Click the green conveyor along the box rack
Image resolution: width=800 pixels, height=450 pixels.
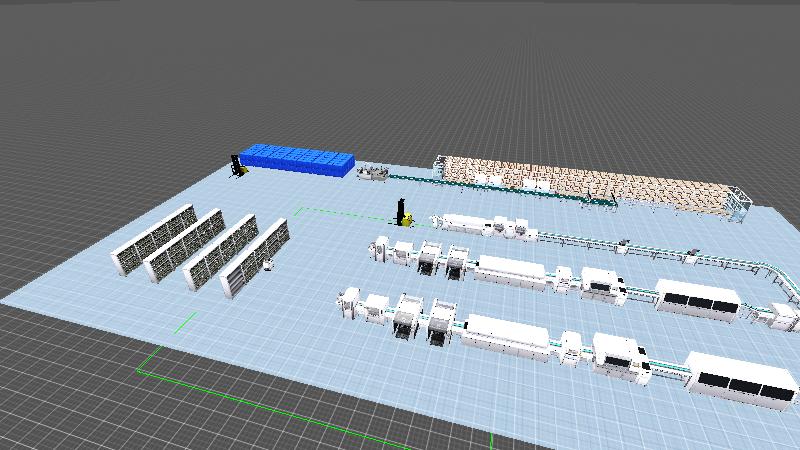click(500, 190)
